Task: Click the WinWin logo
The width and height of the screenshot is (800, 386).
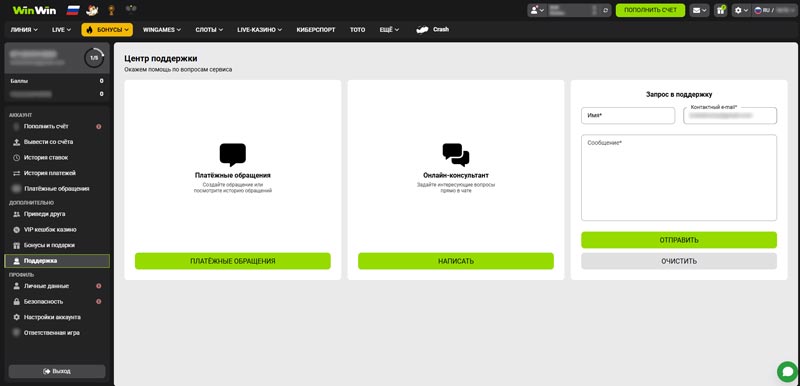Action: tap(34, 10)
